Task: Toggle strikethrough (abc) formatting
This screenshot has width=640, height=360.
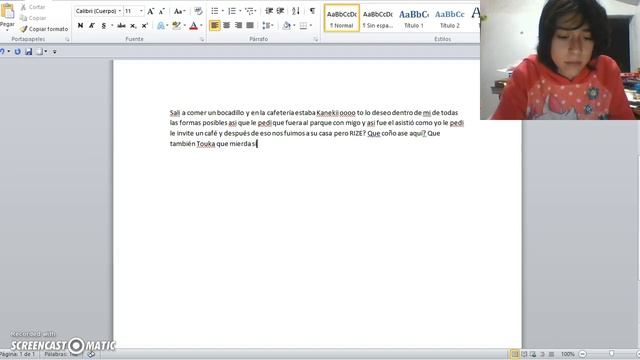Action: [x=121, y=26]
